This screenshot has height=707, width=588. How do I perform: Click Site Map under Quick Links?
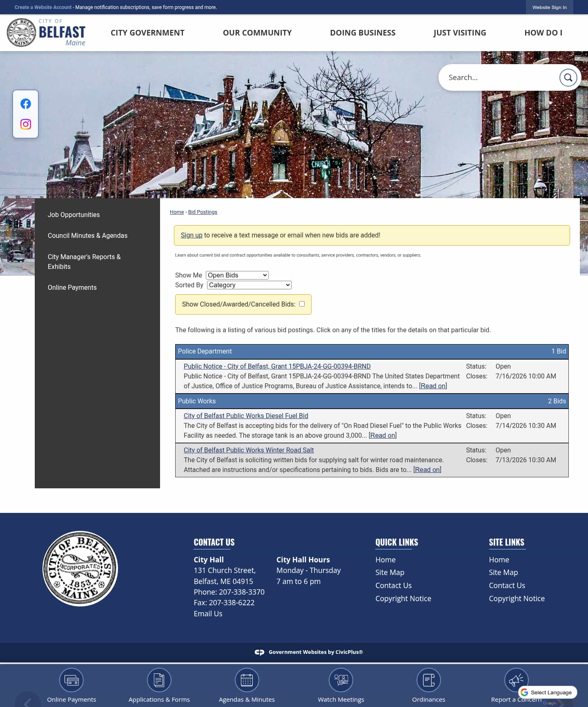click(390, 572)
